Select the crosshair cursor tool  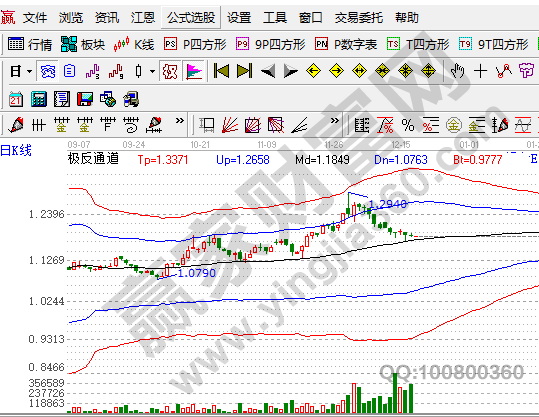click(480, 71)
